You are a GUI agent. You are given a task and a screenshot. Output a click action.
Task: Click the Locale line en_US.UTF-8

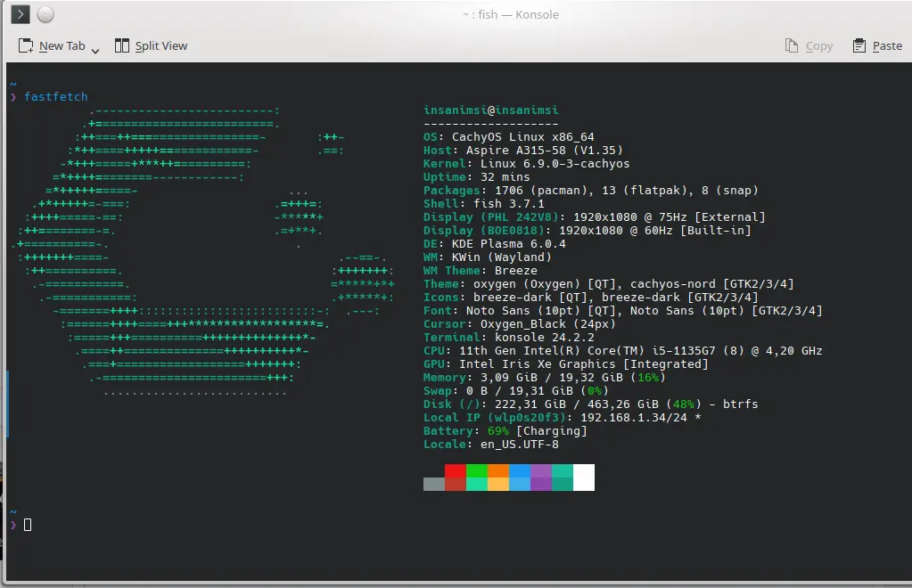coord(491,444)
